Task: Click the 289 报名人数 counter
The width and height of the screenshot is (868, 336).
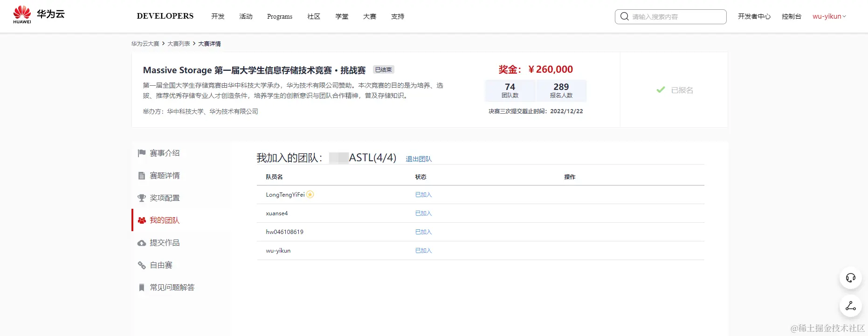Action: 561,90
